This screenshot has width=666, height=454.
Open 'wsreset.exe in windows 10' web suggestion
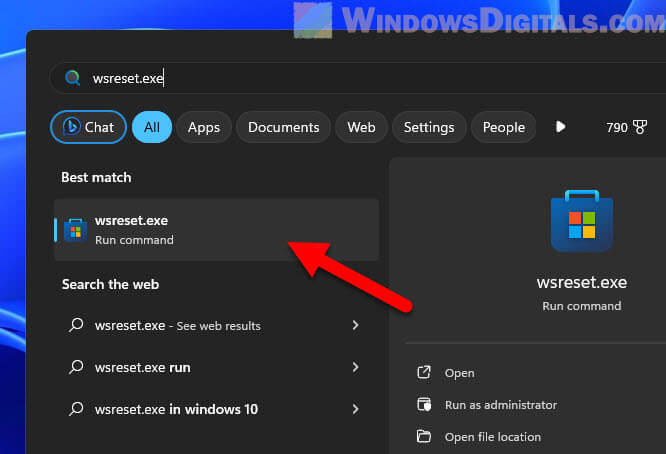pyautogui.click(x=217, y=409)
